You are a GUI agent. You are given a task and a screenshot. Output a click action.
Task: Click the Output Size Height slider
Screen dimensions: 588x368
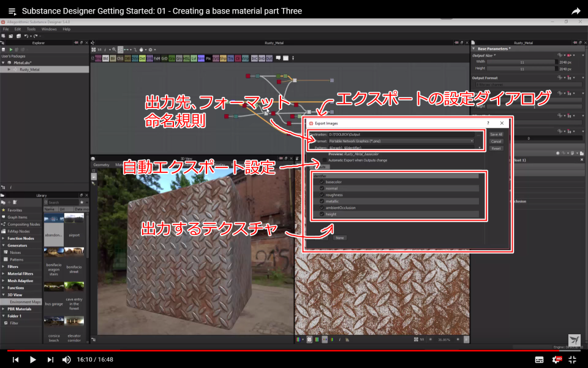[x=522, y=69]
